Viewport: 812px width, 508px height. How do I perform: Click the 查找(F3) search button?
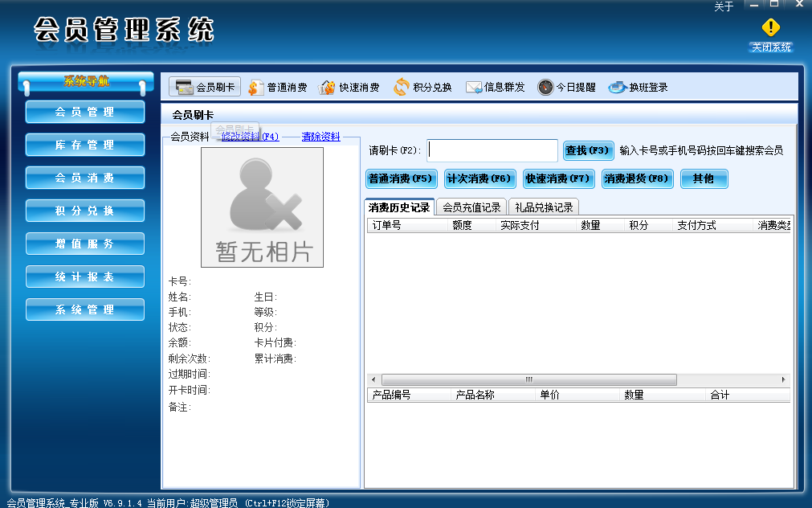coord(586,150)
